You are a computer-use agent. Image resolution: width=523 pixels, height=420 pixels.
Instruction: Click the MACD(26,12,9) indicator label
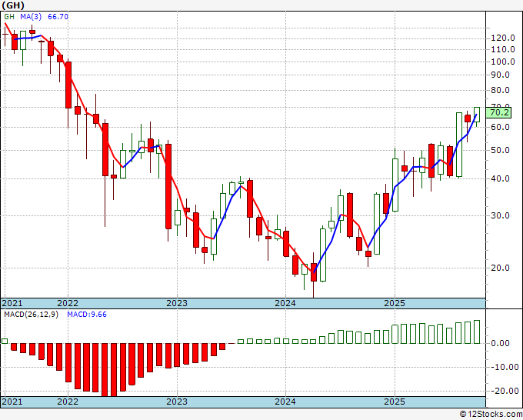(x=31, y=315)
